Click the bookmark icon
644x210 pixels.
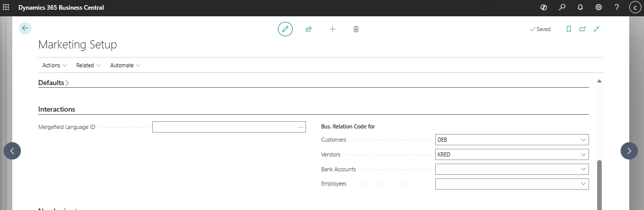click(569, 29)
